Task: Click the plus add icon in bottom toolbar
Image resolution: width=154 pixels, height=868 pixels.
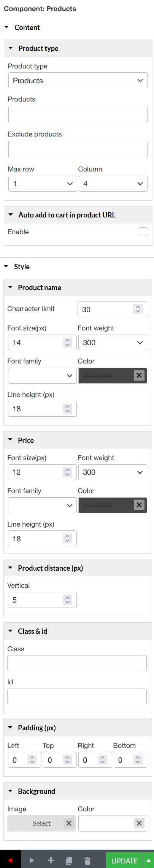Action: (x=51, y=860)
